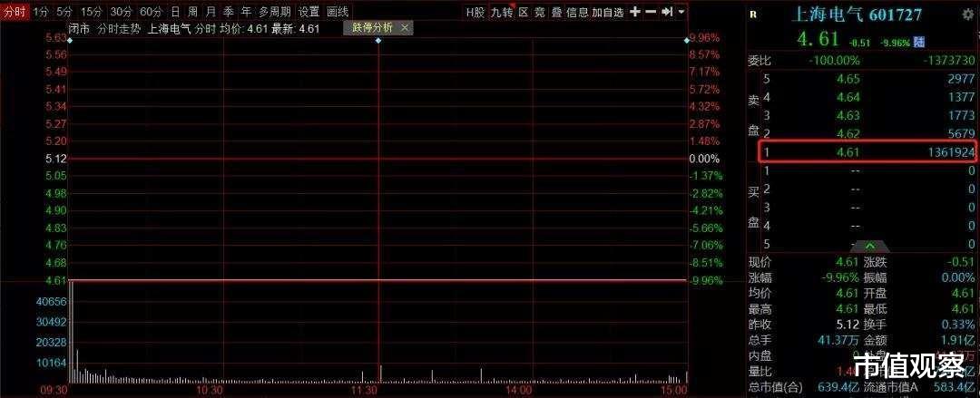Viewport: 980px width, 398px height.
Task: Open the 多周期 multi-period view
Action: pyautogui.click(x=275, y=12)
